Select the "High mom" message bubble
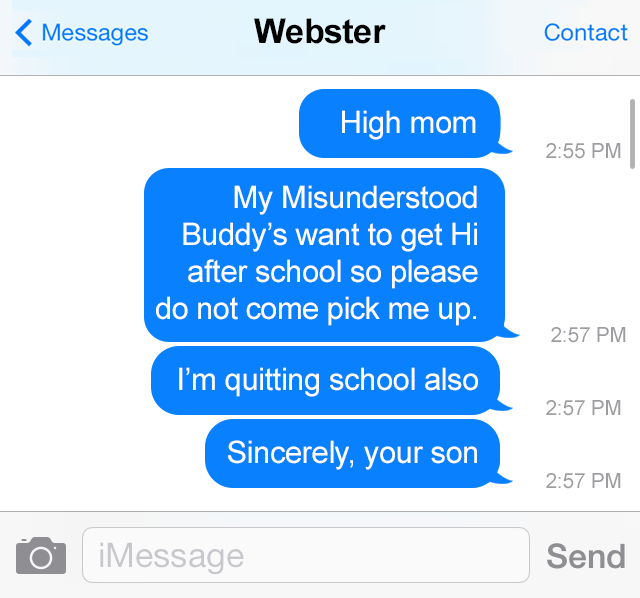The image size is (640, 598). point(402,123)
